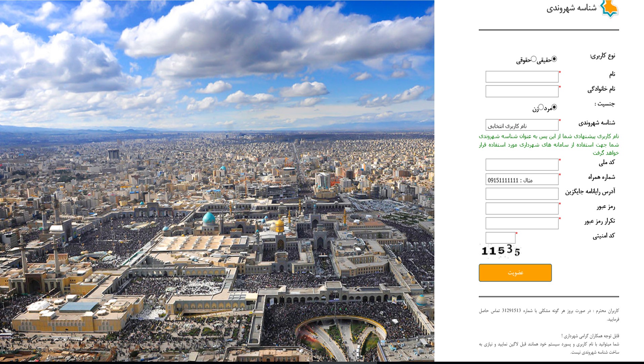Viewport: 644px width, 364px height.
Task: Click the green username suggestion hint text
Action: click(549, 145)
